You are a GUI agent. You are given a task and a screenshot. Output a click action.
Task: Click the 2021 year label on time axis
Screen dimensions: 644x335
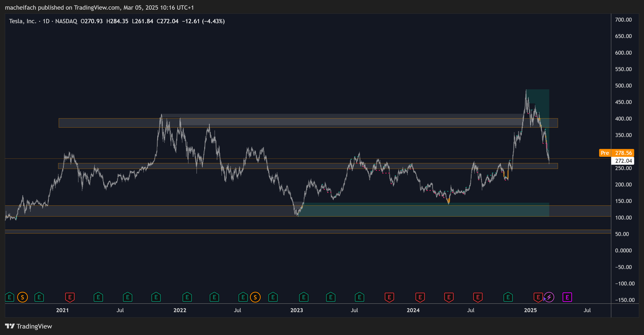click(62, 310)
